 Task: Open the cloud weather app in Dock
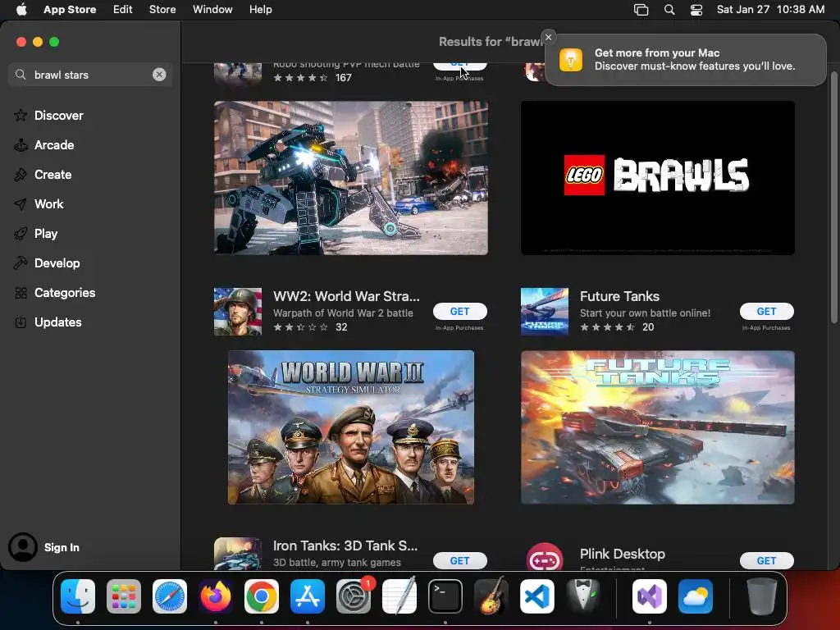pyautogui.click(x=696, y=596)
